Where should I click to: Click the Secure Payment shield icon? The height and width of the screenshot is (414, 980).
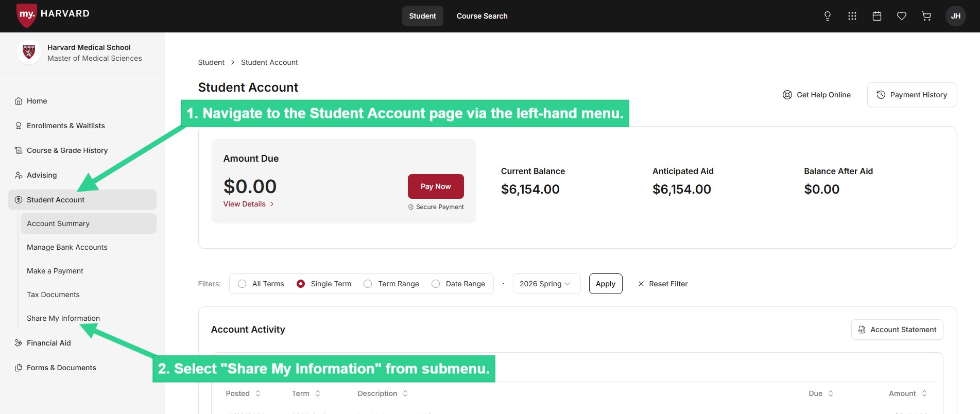(x=411, y=207)
